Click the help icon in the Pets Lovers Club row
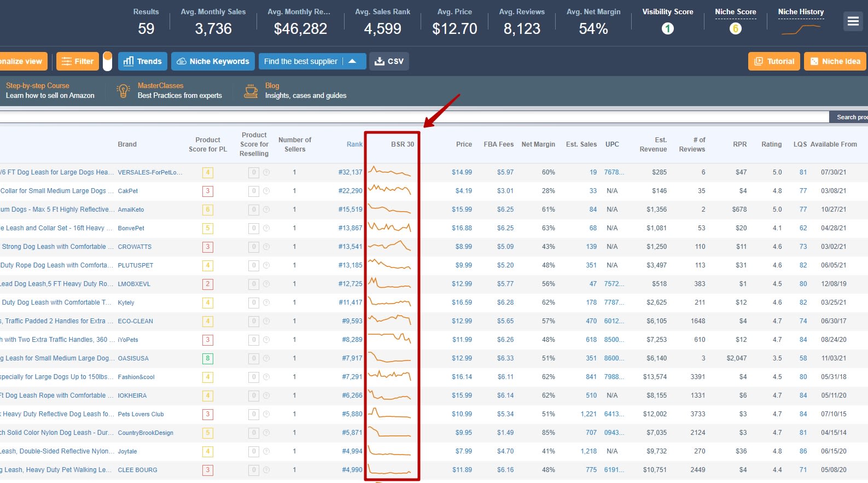The width and height of the screenshot is (868, 483). tap(266, 414)
